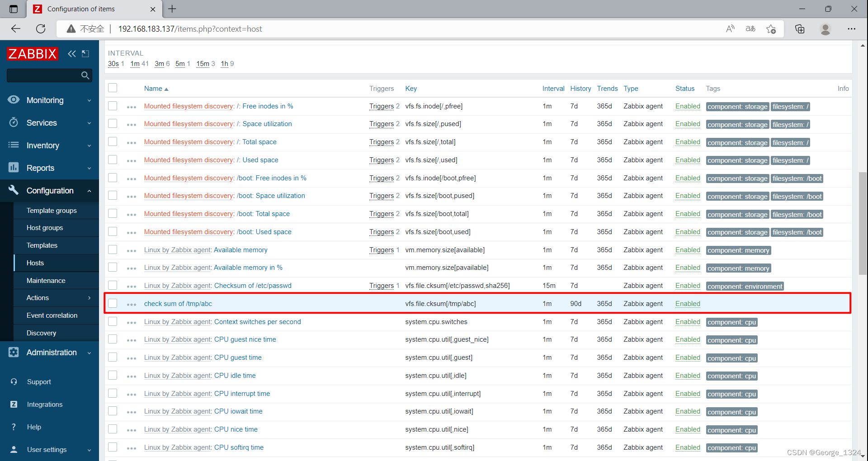Open three-dots menu for Available memory item

(x=132, y=251)
